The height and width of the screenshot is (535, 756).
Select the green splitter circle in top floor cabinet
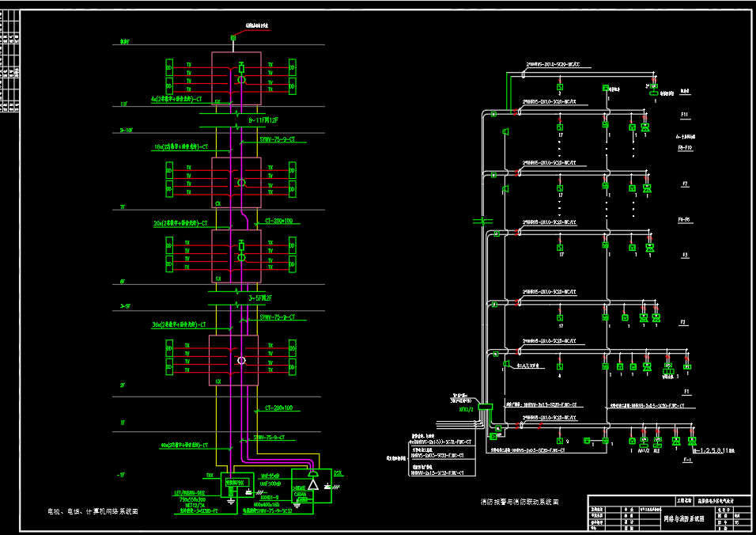coord(241,79)
